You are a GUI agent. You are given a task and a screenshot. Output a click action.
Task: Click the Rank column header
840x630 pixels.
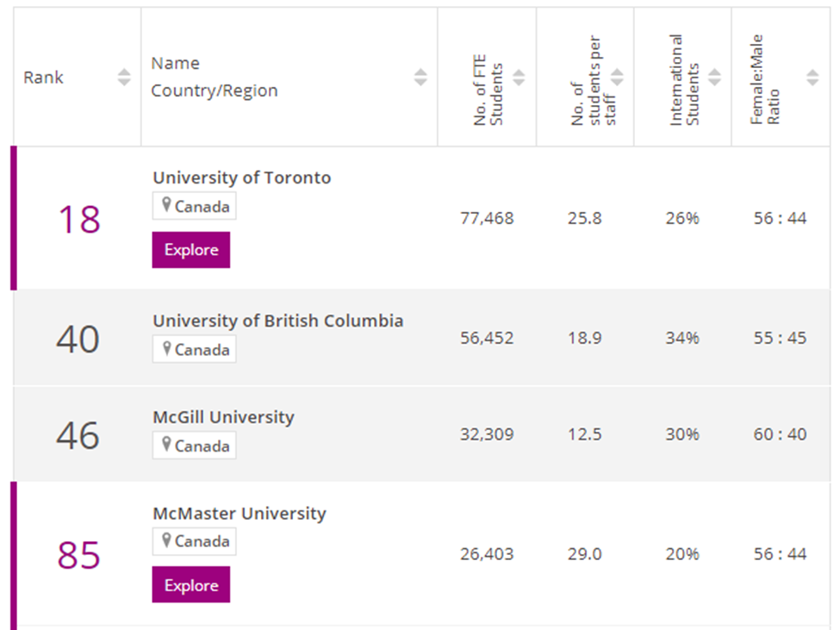(44, 78)
